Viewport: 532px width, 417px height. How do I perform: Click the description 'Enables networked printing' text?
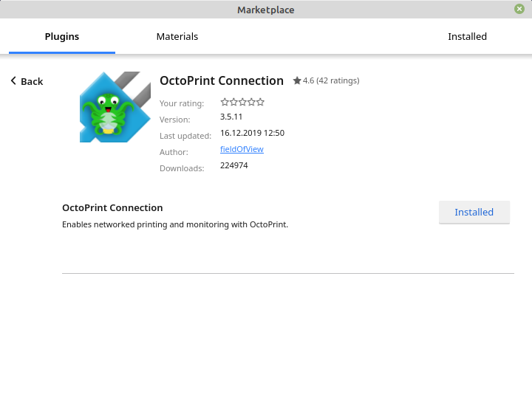pos(175,224)
